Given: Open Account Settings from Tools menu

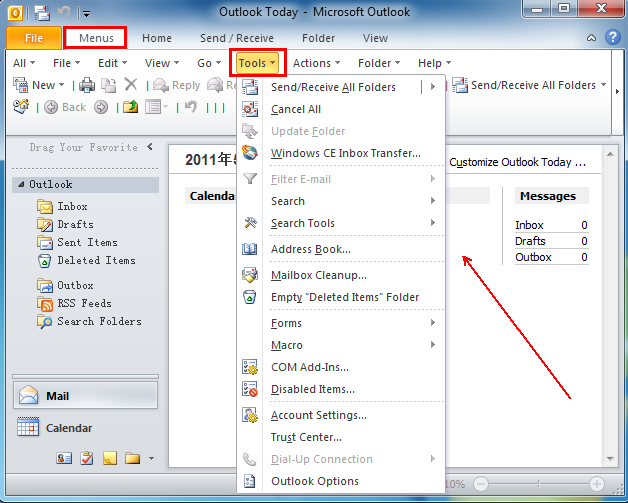Looking at the screenshot, I should [341, 415].
